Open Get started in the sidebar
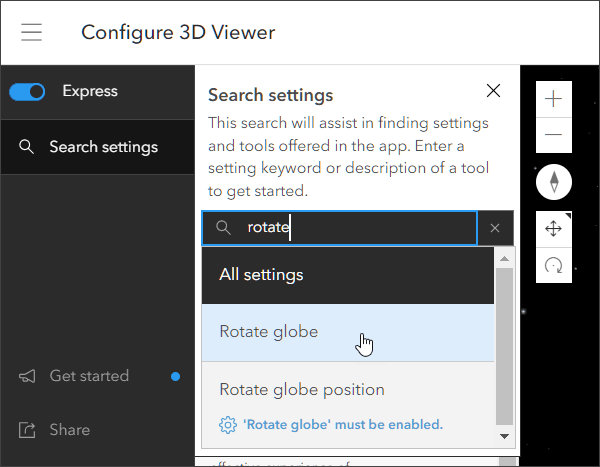Image resolution: width=600 pixels, height=467 pixels. pos(88,376)
